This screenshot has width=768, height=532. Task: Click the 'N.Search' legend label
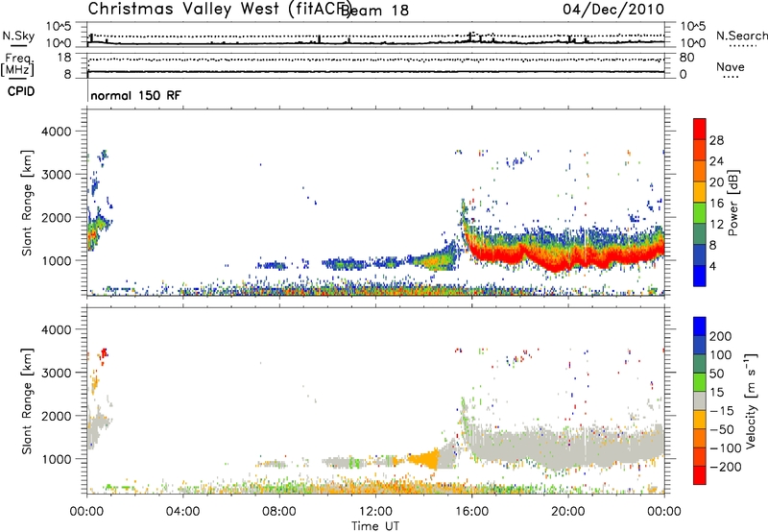[x=741, y=36]
